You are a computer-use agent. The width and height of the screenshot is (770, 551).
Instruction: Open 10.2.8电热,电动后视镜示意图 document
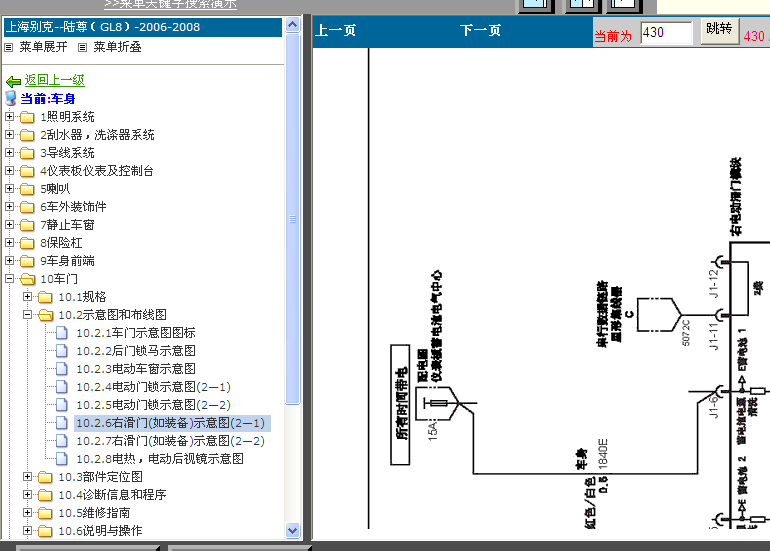point(160,459)
